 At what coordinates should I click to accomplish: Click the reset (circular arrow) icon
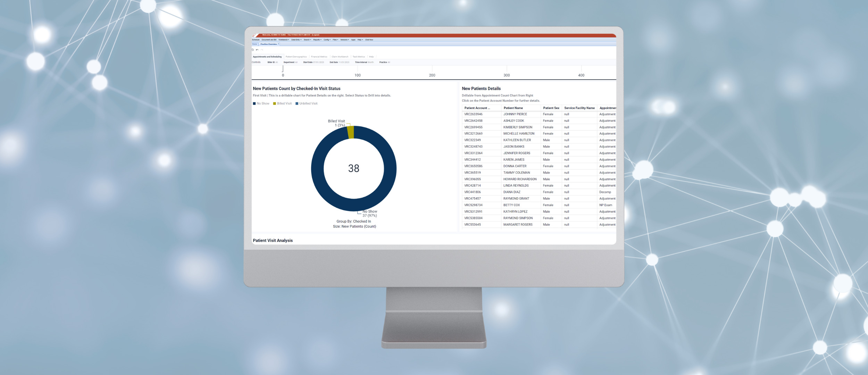click(253, 50)
